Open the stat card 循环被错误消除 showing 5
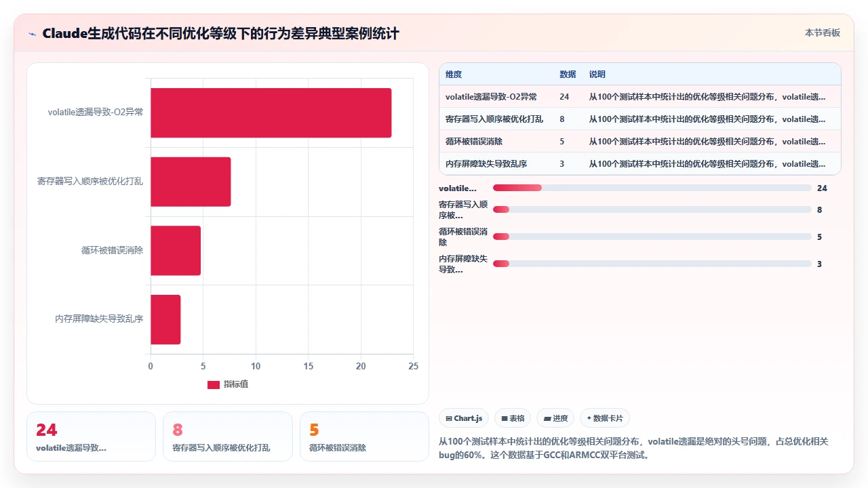This screenshot has width=868, height=488. 364,436
